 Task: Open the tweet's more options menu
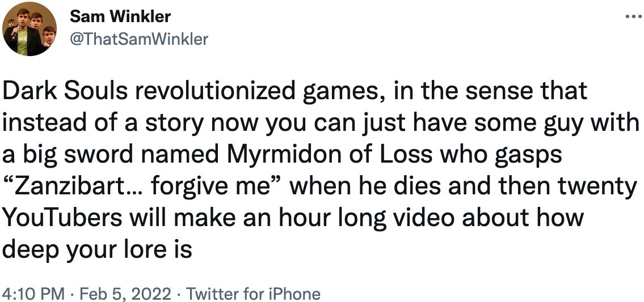[x=631, y=16]
